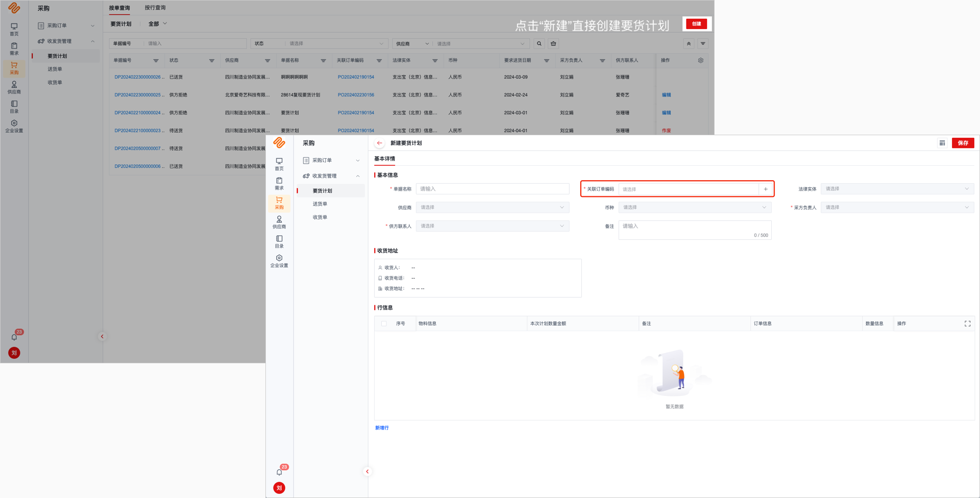Click 单据名称 input field
Screen dimensions: 980x498
click(x=492, y=189)
